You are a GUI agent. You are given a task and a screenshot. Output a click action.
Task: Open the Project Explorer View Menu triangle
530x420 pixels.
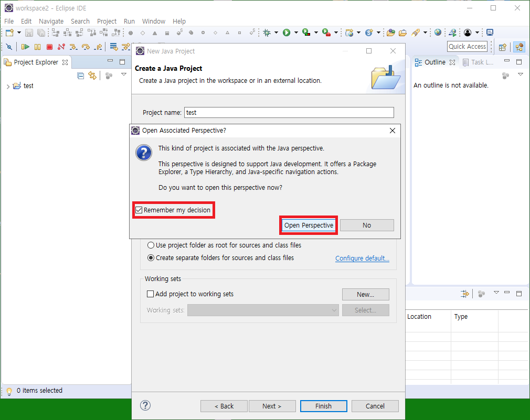tap(124, 74)
